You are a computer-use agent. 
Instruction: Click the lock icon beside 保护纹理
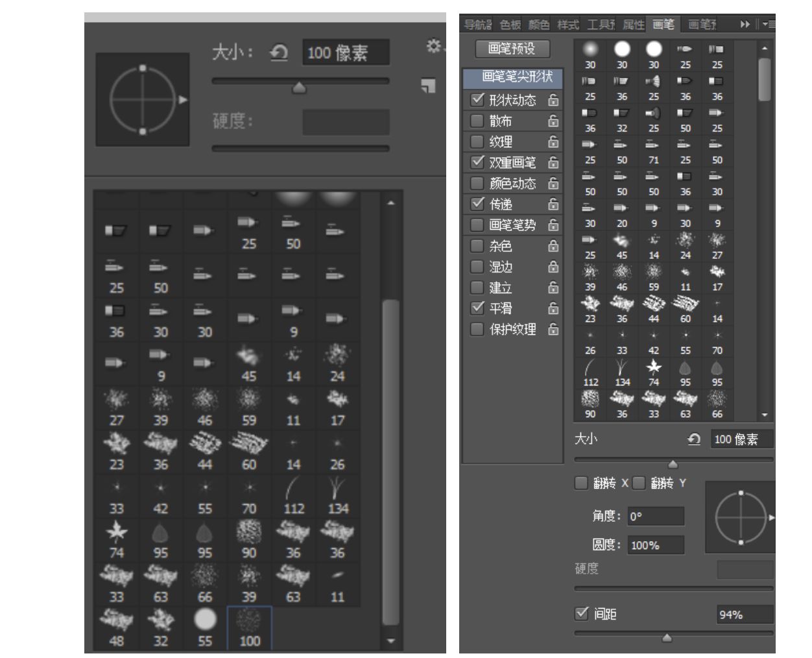coord(553,330)
